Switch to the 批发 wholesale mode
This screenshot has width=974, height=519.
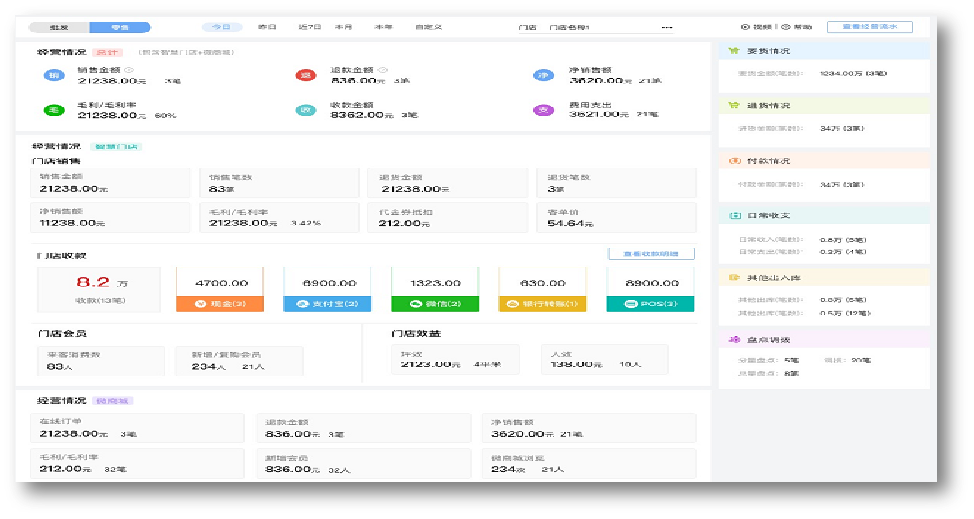(x=59, y=27)
